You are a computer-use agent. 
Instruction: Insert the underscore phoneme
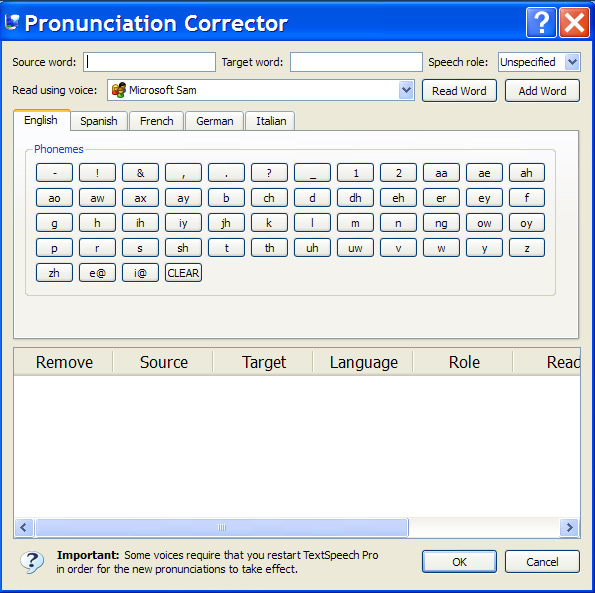312,173
